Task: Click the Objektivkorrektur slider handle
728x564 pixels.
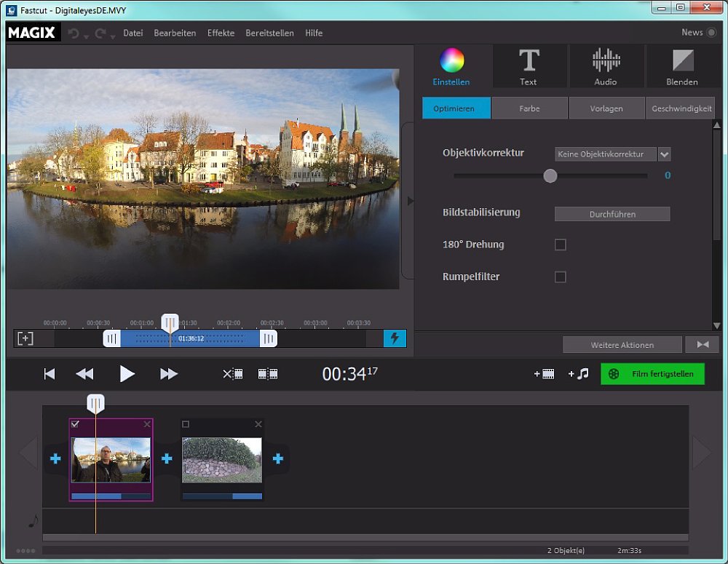Action: (550, 175)
